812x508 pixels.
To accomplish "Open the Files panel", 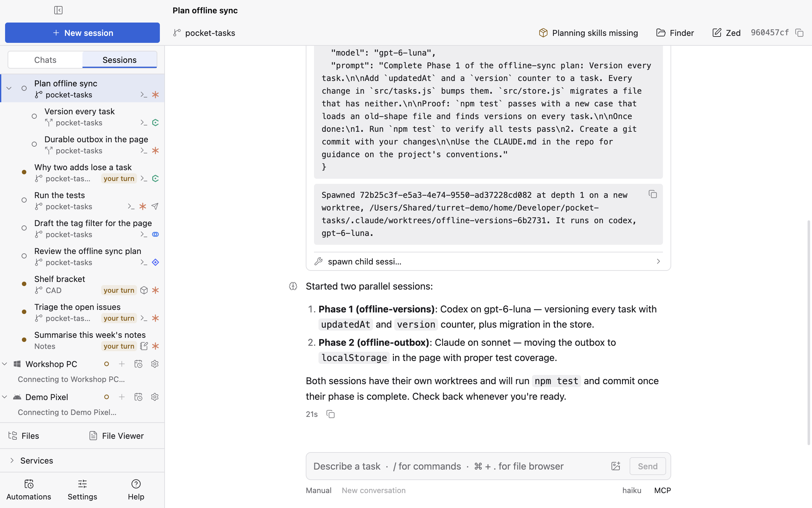I will (23, 436).
